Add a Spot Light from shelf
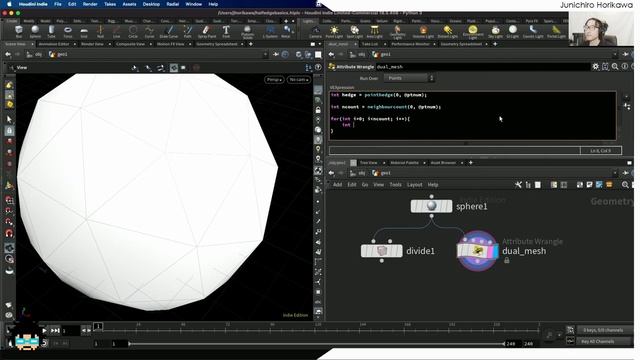Image resolution: width=640 pixels, height=360 pixels. pyautogui.click(x=354, y=32)
